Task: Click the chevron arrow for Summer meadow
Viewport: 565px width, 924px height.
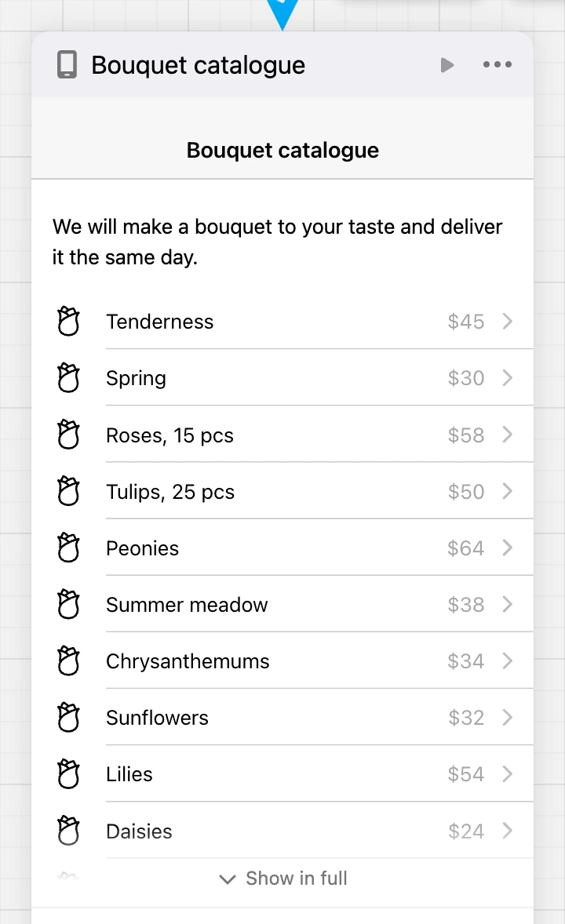Action: pos(507,604)
